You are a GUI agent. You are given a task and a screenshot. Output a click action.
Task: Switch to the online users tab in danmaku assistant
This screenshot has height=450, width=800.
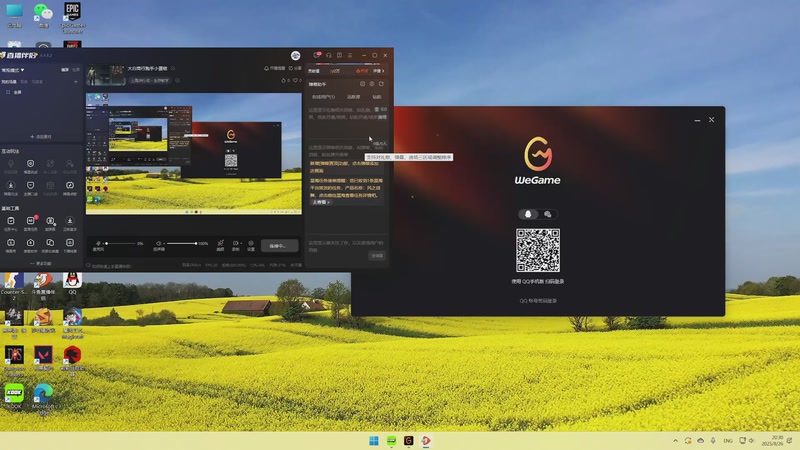pyautogui.click(x=323, y=97)
